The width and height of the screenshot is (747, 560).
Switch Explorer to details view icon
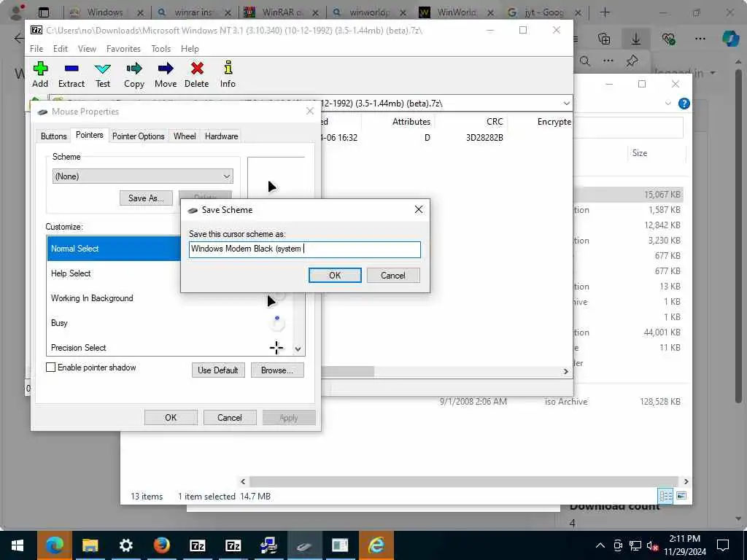[x=665, y=496]
